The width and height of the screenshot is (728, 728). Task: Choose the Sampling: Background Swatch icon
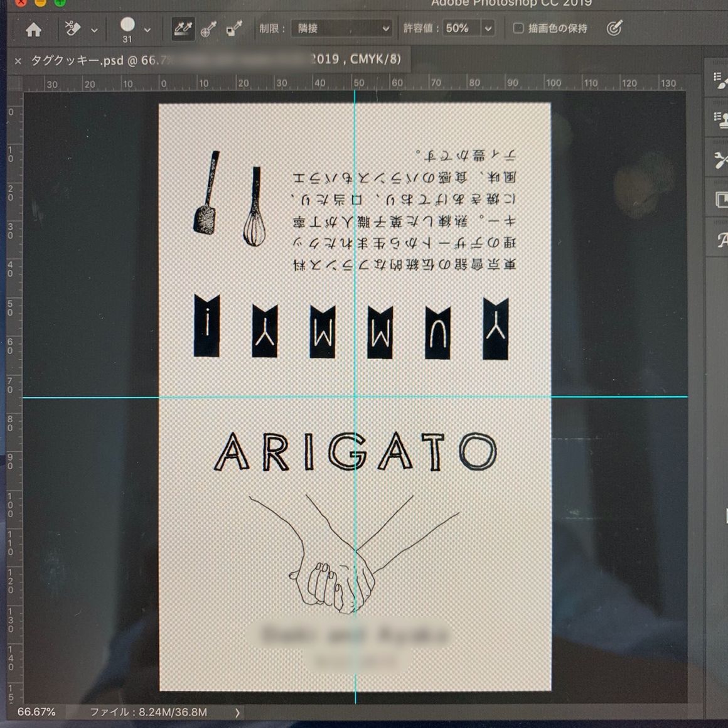pos(234,29)
